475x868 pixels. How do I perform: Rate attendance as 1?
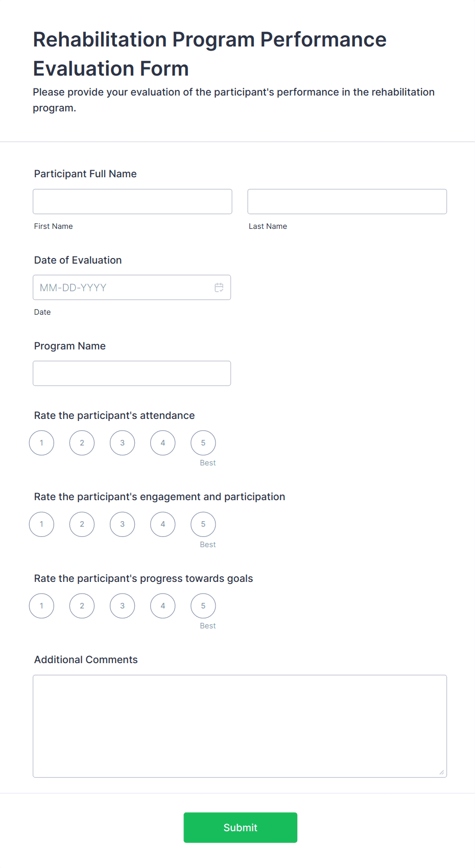pyautogui.click(x=41, y=442)
